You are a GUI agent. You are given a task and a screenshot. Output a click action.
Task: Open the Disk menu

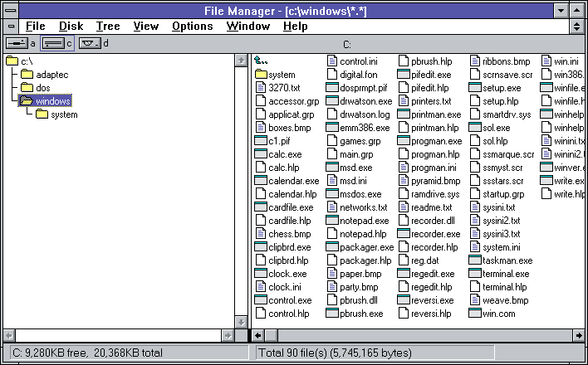71,27
